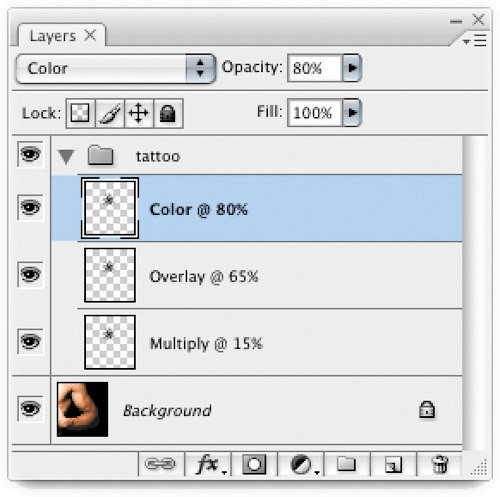
Task: Create new fill or adjustment layer
Action: [302, 464]
